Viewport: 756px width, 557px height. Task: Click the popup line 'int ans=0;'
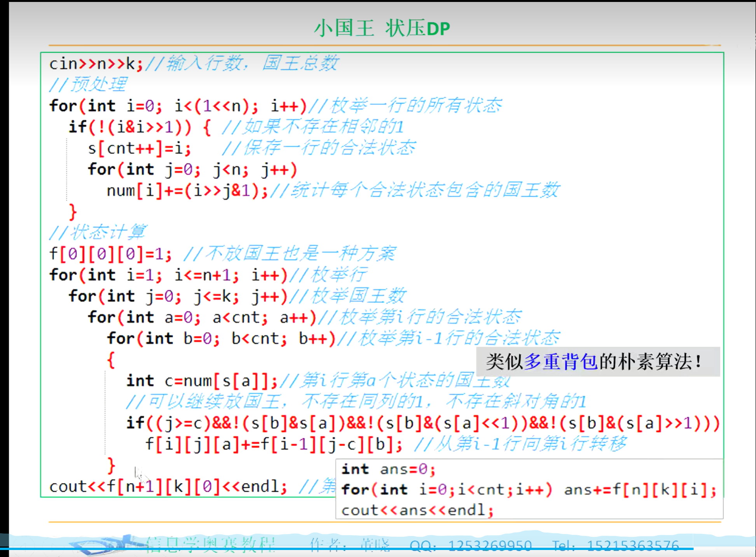388,469
